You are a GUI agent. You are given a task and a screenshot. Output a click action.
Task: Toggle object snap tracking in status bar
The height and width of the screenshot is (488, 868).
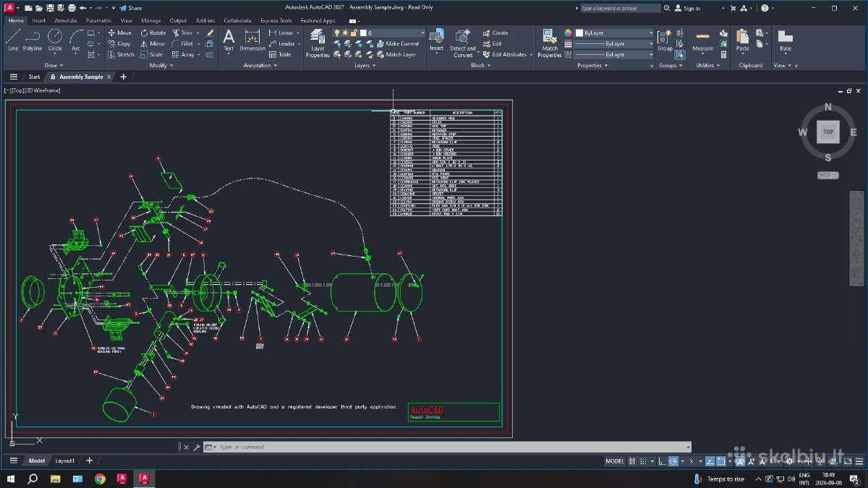tap(710, 461)
